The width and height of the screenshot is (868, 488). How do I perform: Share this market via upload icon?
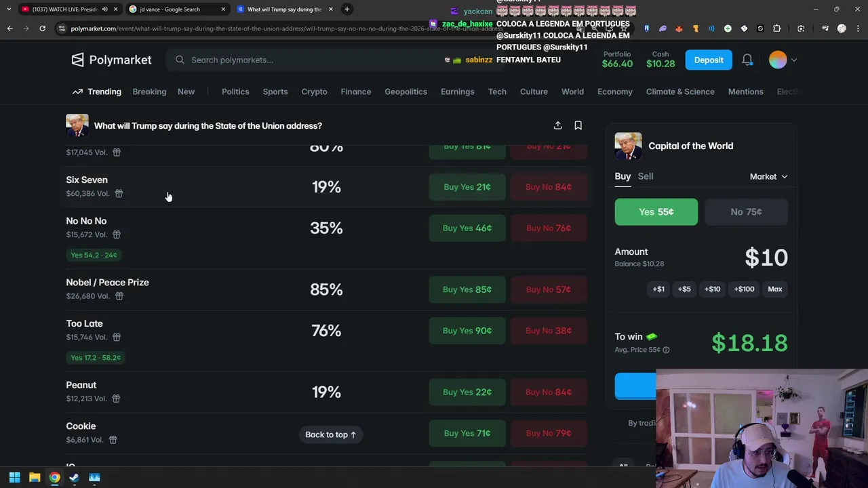(x=557, y=125)
